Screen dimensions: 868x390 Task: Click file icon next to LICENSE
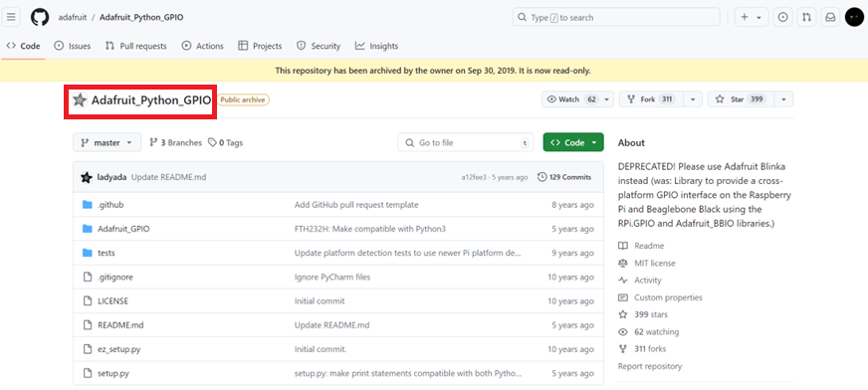click(x=87, y=300)
